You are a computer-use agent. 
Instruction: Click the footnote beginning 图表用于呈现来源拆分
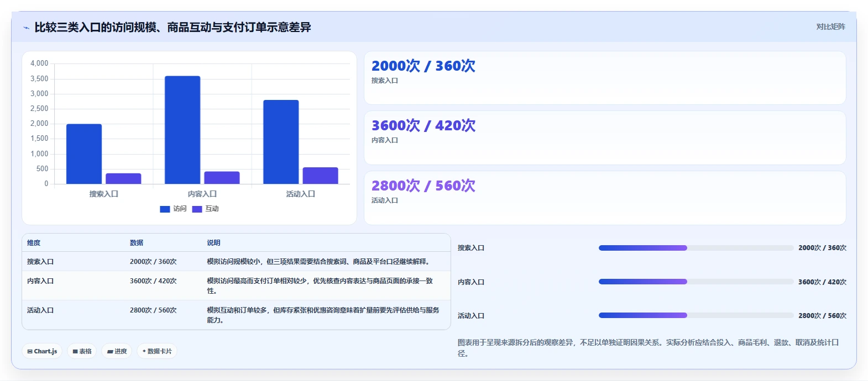648,348
